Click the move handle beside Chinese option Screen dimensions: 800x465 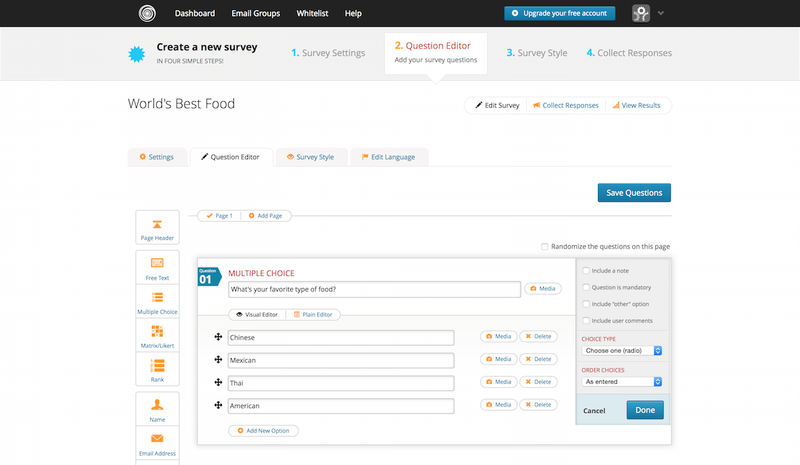[x=218, y=337]
